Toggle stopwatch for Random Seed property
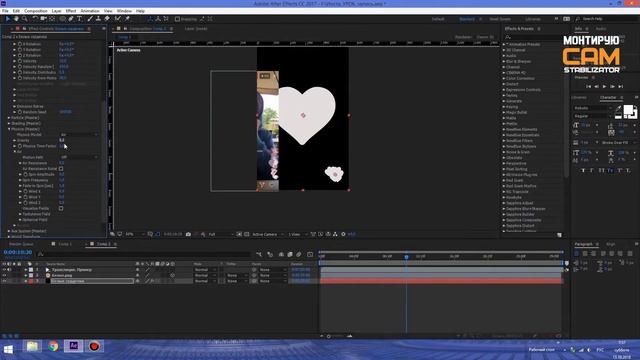640x360 pixels. pos(20,112)
